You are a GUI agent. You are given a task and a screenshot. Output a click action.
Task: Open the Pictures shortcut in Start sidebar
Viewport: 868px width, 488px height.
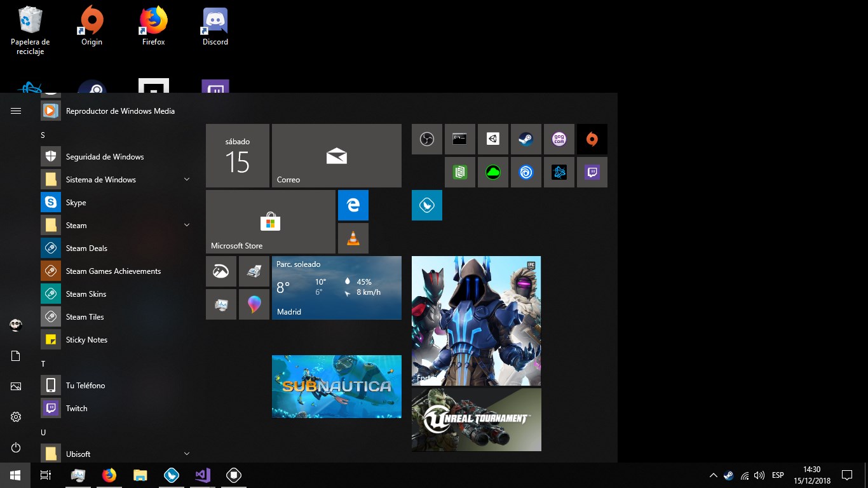pyautogui.click(x=16, y=386)
